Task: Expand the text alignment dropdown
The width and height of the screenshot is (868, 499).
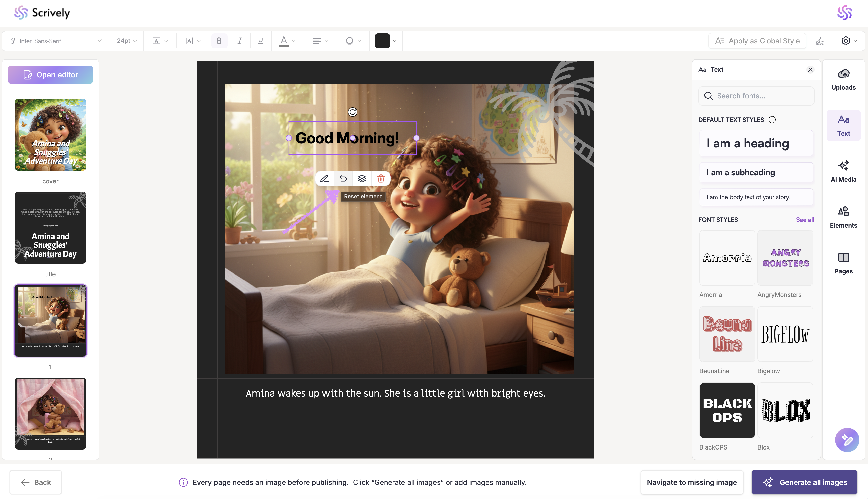Action: click(x=320, y=41)
